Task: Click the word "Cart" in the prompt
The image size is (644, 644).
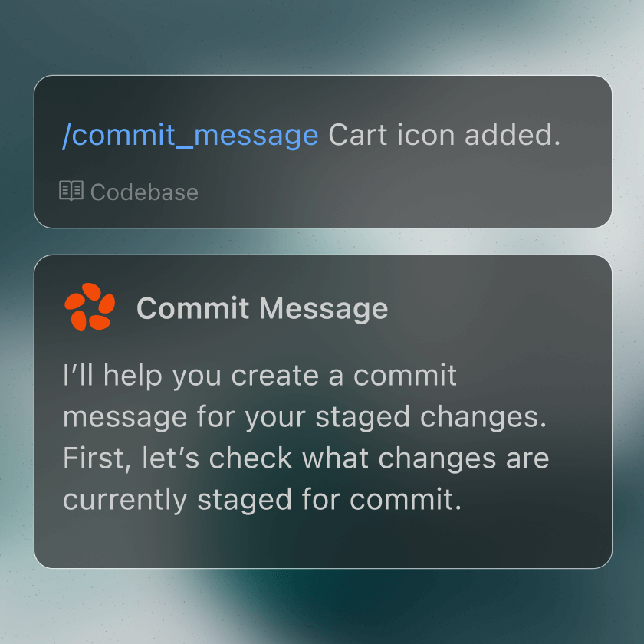Action: point(358,135)
